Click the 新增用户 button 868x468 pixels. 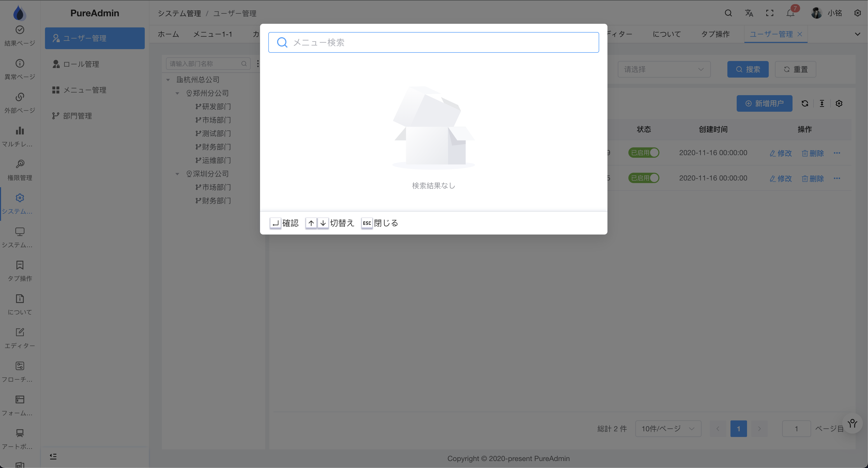pyautogui.click(x=764, y=103)
